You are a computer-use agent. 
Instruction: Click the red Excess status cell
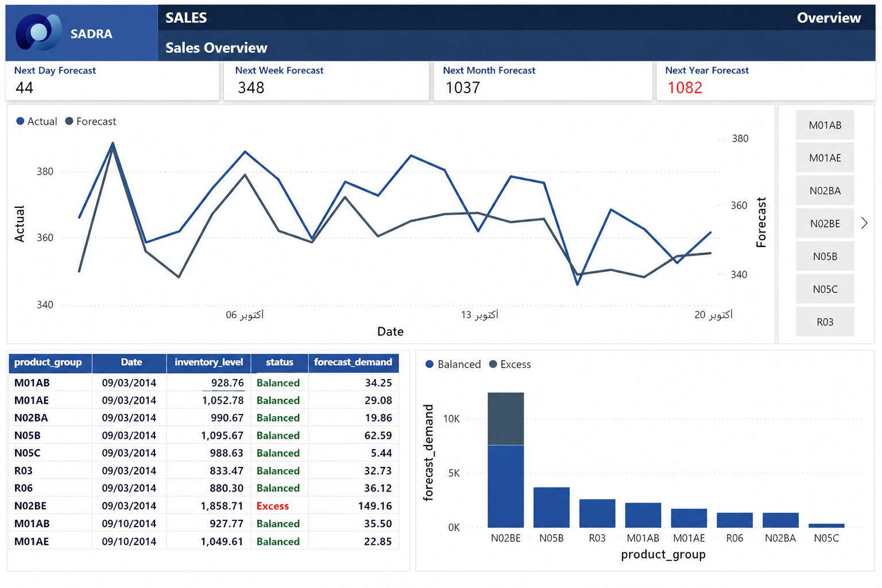(273, 506)
